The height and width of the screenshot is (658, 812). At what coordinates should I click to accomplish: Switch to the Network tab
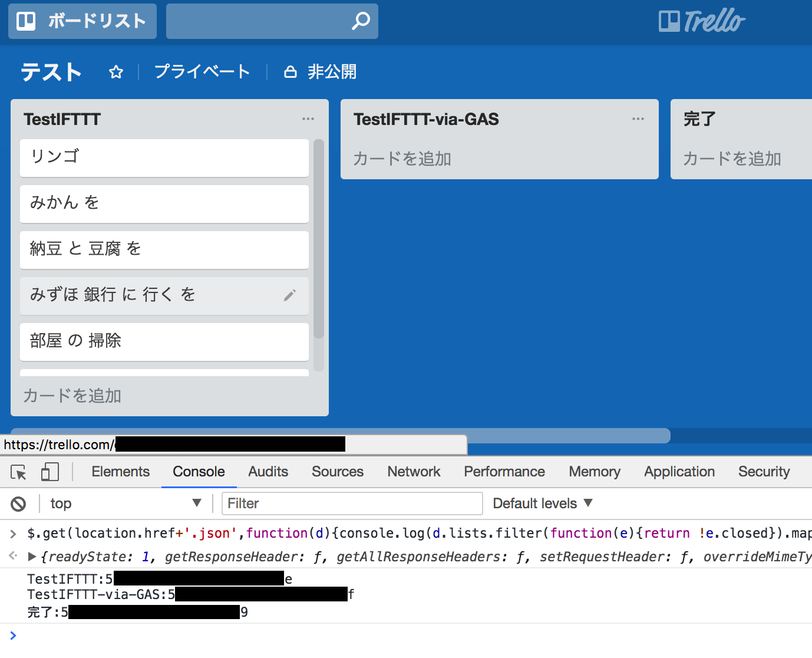413,472
